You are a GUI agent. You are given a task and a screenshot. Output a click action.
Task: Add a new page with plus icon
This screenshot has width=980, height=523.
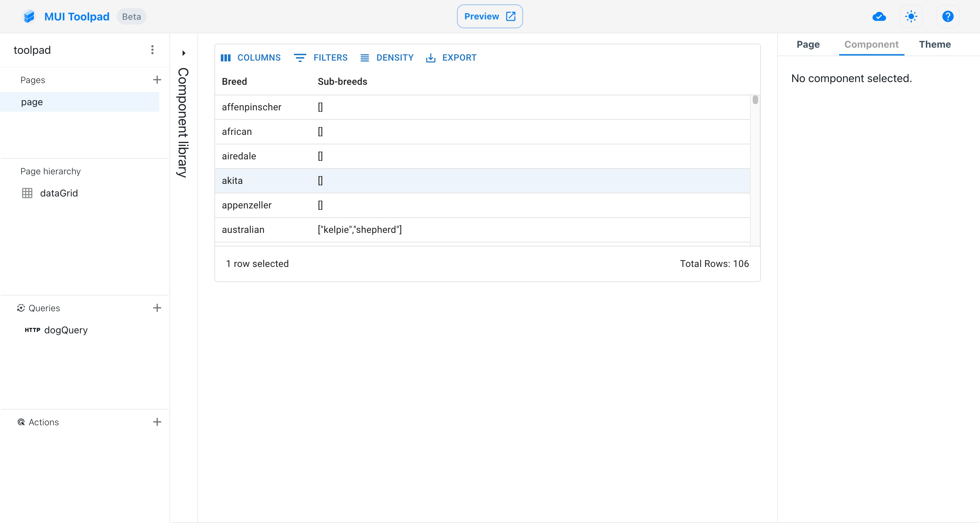point(157,80)
